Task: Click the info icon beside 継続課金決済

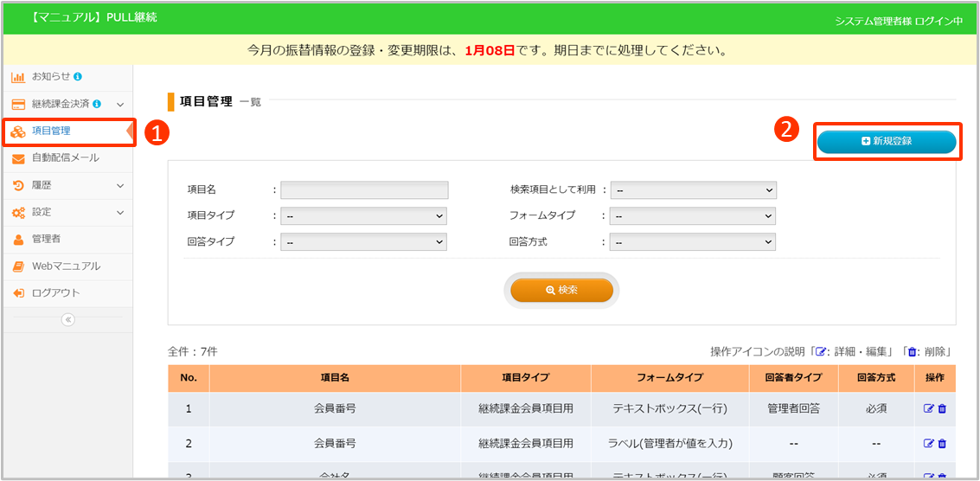Action: (97, 104)
